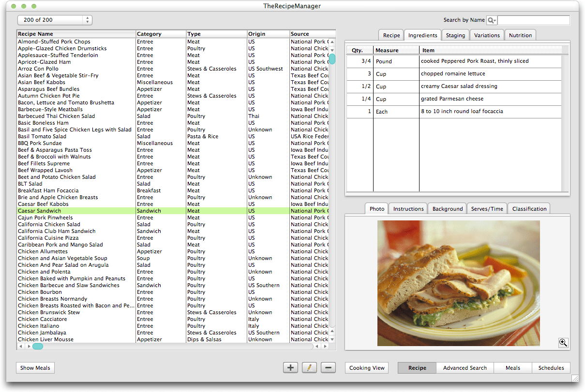
Task: Open the Instructions tab
Action: (408, 209)
